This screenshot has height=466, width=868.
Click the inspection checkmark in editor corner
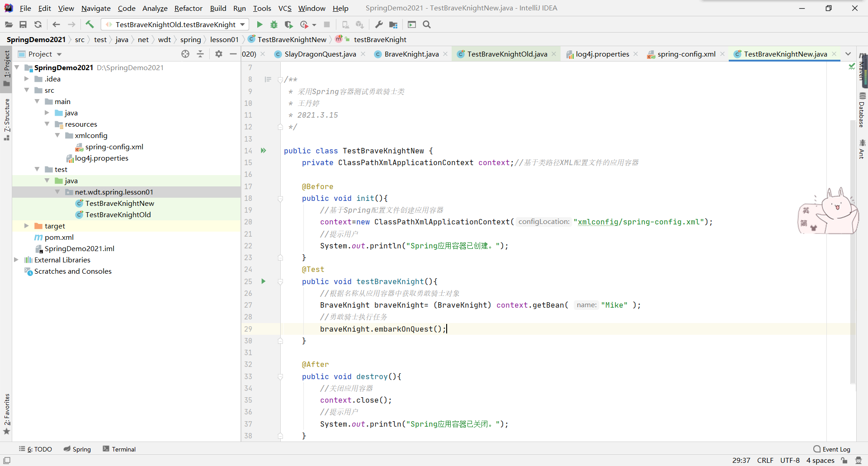(852, 67)
